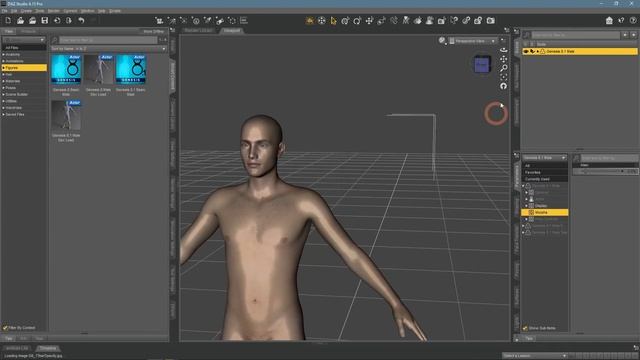Click the viewport Zoom magnifier control
Image resolution: width=640 pixels, height=360 pixels.
(x=504, y=68)
